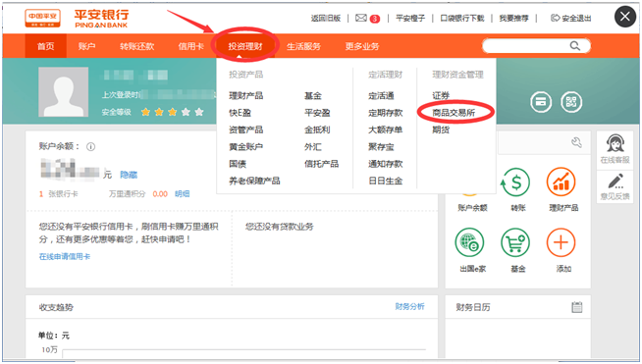Click 隐藏 to hide balance

click(x=129, y=175)
